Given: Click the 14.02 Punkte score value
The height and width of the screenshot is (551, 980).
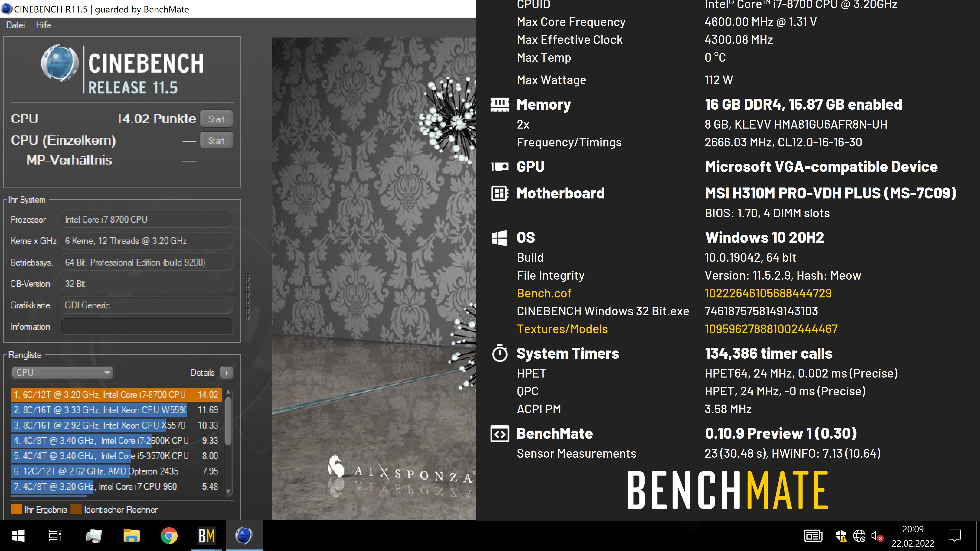Looking at the screenshot, I should [x=157, y=119].
